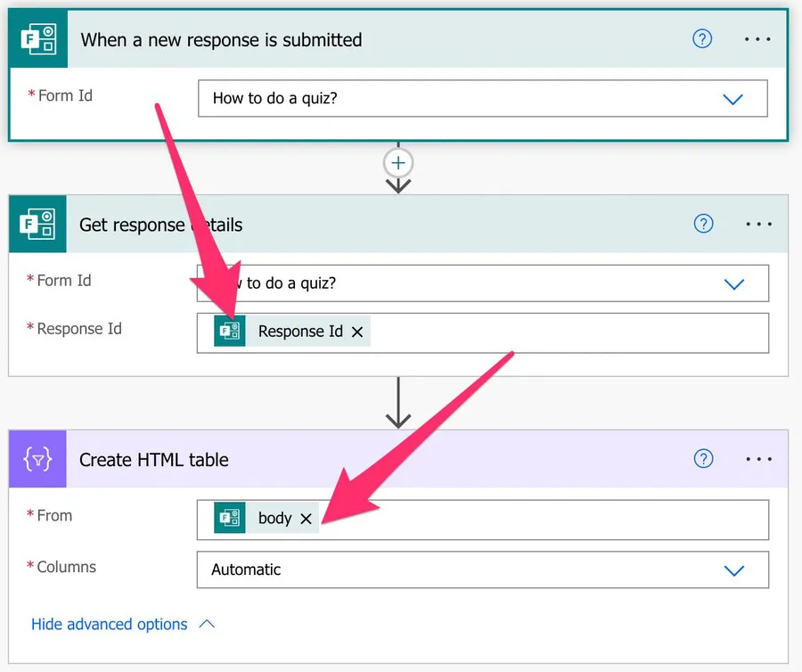The height and width of the screenshot is (672, 802).
Task: Click the Data Operation icon on 'Create HTML table'
Action: click(38, 460)
